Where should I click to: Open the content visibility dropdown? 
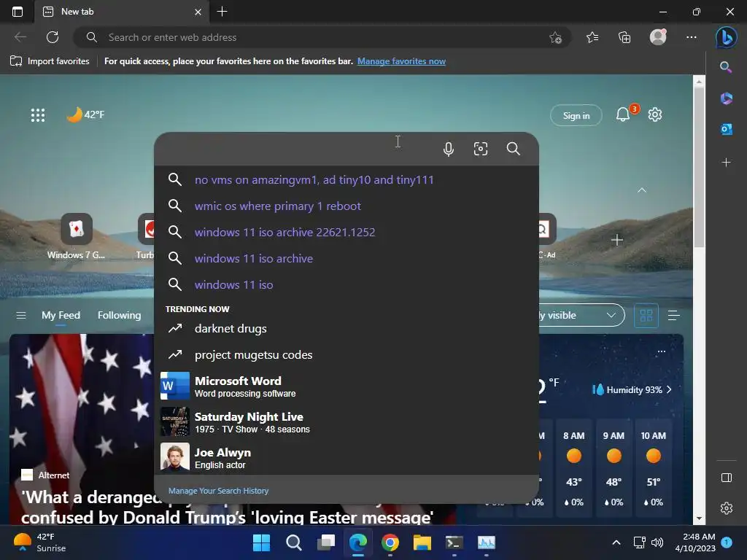tap(582, 315)
